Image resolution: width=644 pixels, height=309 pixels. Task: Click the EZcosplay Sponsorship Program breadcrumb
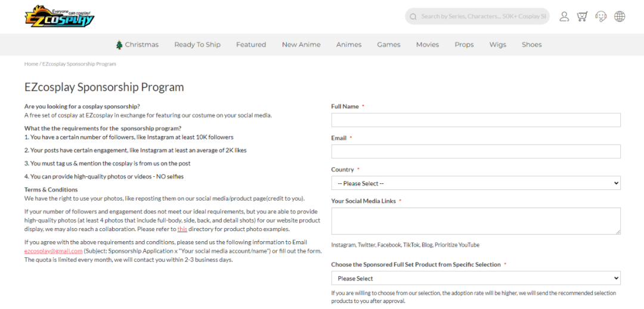(79, 64)
